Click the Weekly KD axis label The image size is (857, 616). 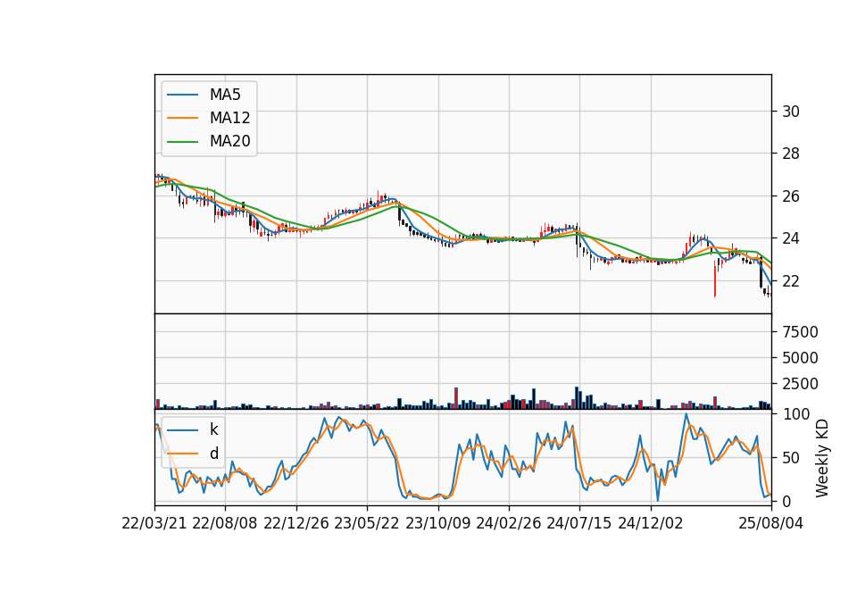[x=822, y=458]
